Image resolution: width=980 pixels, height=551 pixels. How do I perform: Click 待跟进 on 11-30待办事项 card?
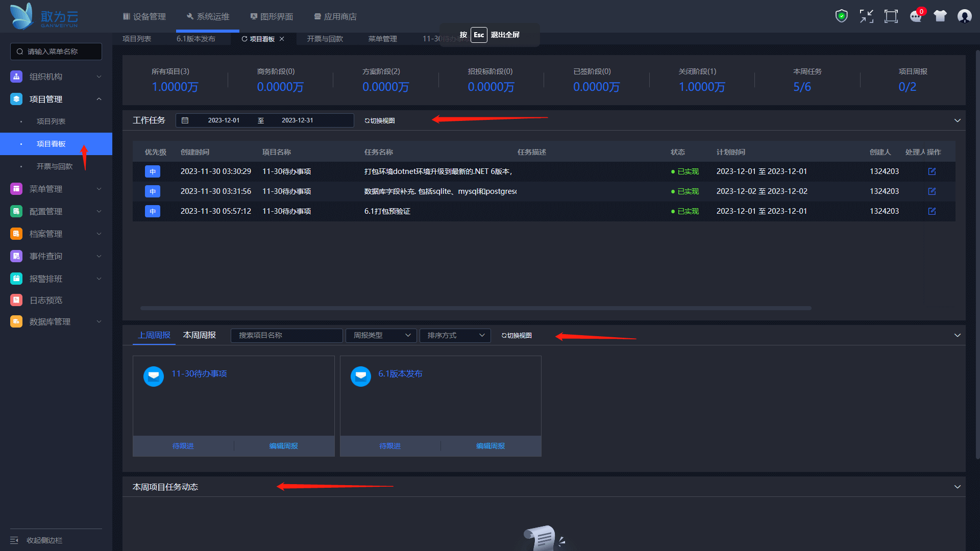(x=183, y=446)
